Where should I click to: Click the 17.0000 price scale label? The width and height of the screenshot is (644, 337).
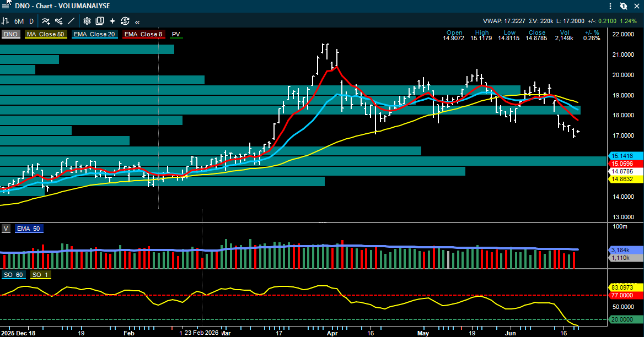tap(623, 135)
